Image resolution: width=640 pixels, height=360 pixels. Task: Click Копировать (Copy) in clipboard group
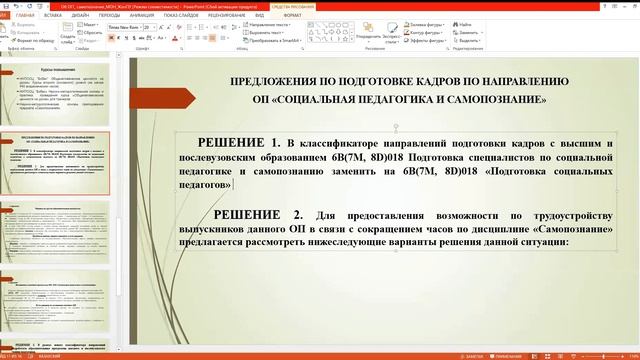pos(27,33)
